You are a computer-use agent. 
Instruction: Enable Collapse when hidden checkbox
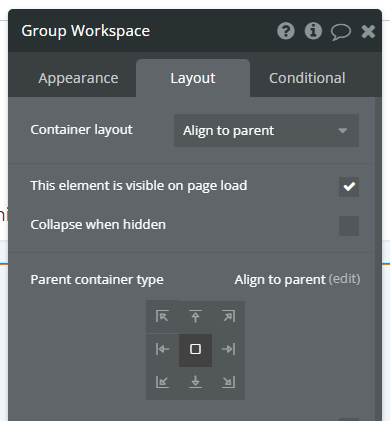(x=349, y=226)
